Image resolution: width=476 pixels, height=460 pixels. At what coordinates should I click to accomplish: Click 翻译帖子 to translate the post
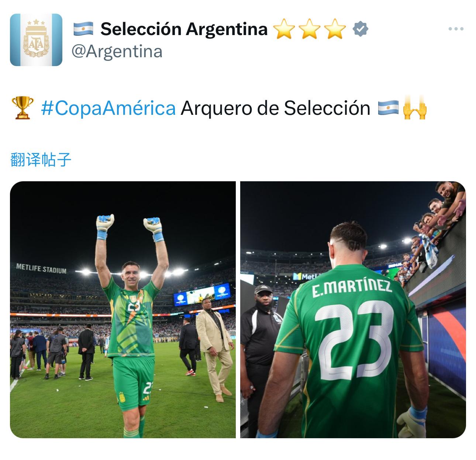(41, 160)
